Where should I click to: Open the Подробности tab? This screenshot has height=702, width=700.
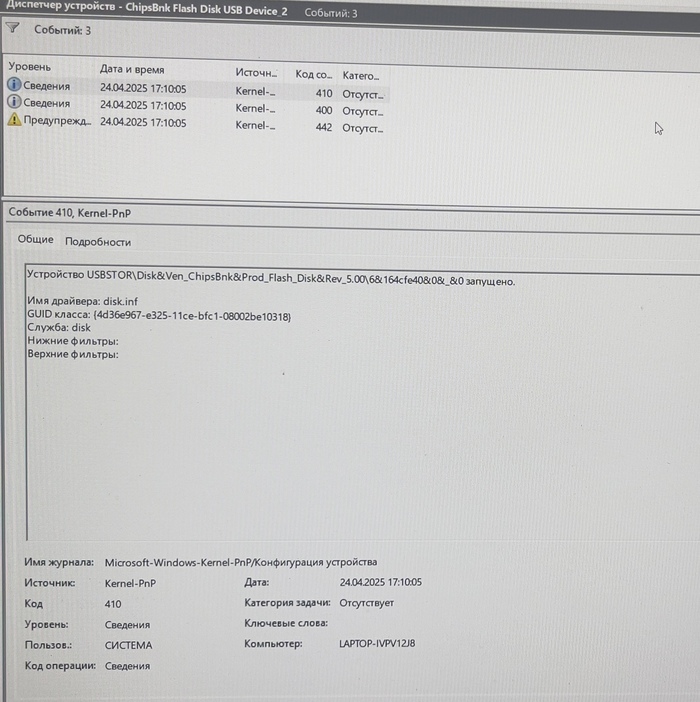point(98,241)
